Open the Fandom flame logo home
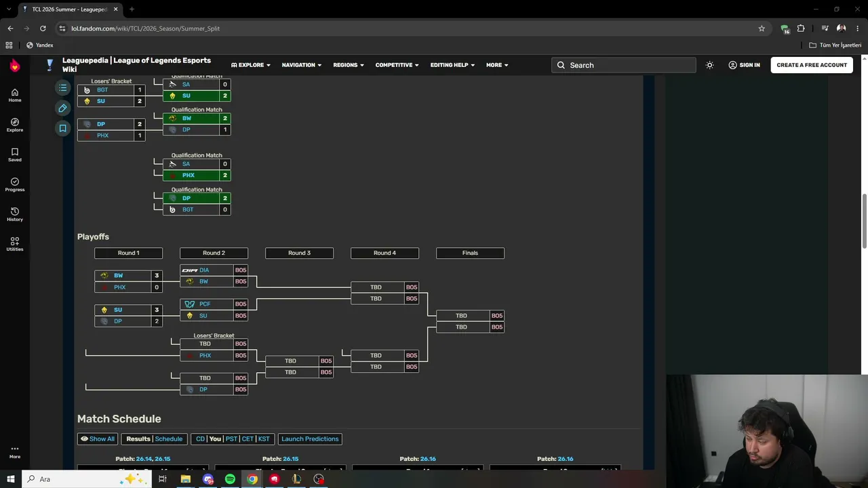 15,65
